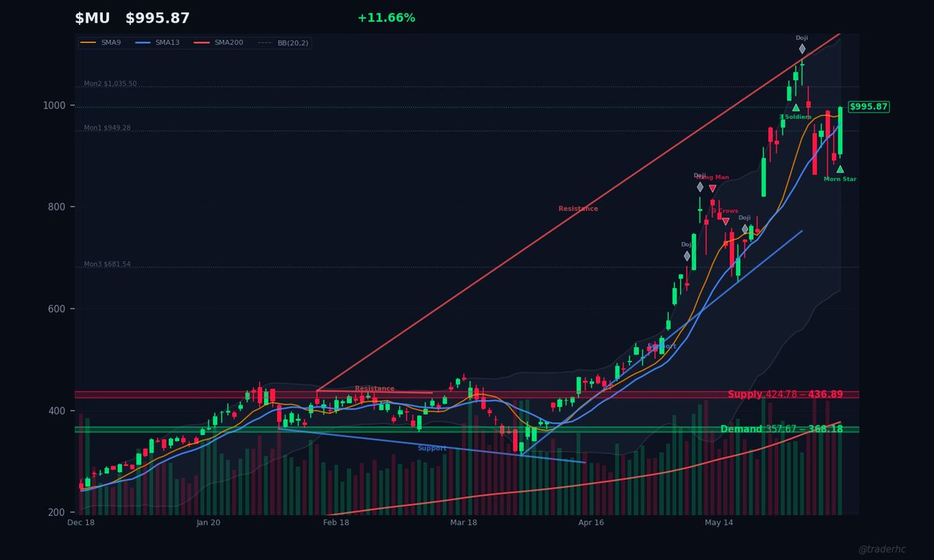
Task: Click the Morn Star pattern label
Action: (x=840, y=179)
